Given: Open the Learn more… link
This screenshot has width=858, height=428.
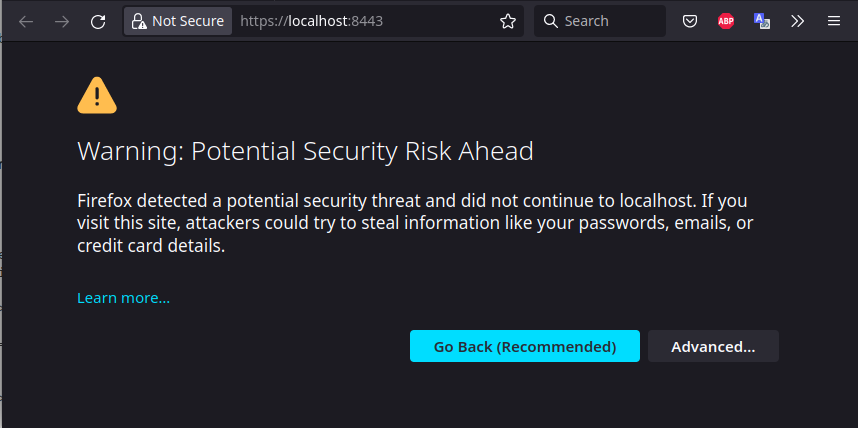Looking at the screenshot, I should point(124,298).
